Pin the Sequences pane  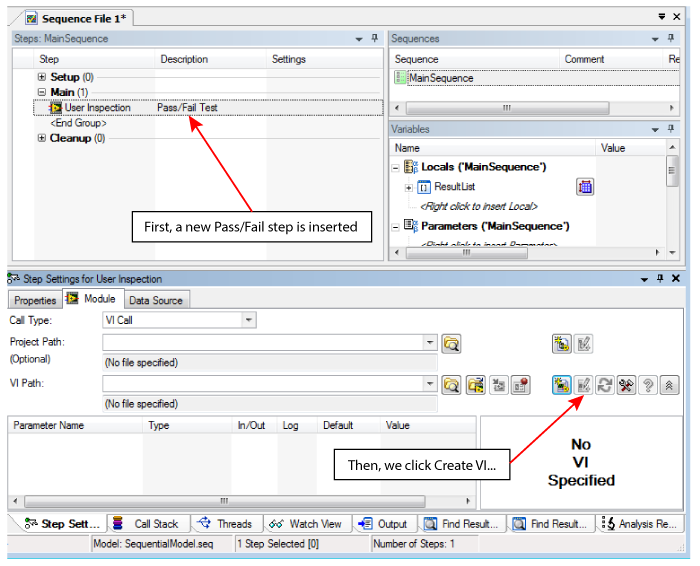671,38
